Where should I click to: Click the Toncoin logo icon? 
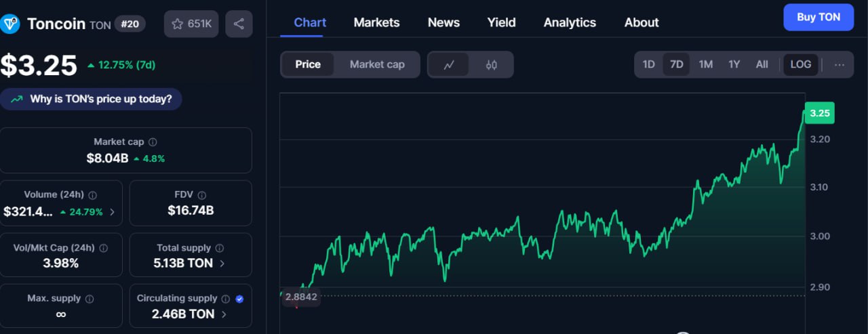point(11,24)
